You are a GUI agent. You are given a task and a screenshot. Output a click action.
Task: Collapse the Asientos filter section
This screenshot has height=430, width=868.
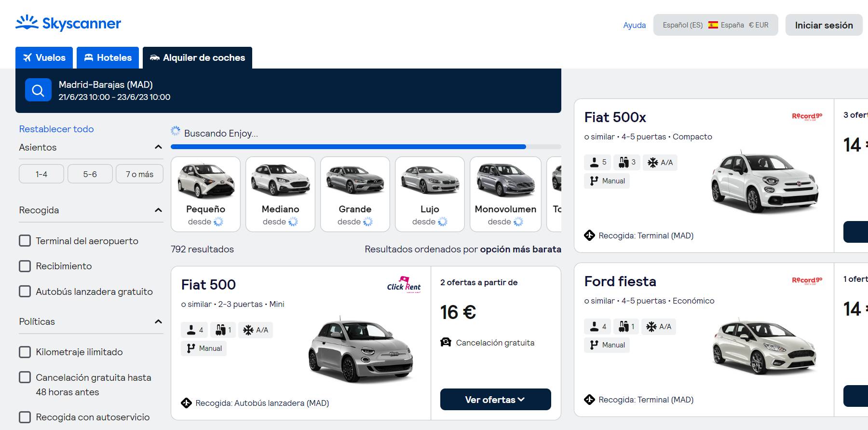158,147
